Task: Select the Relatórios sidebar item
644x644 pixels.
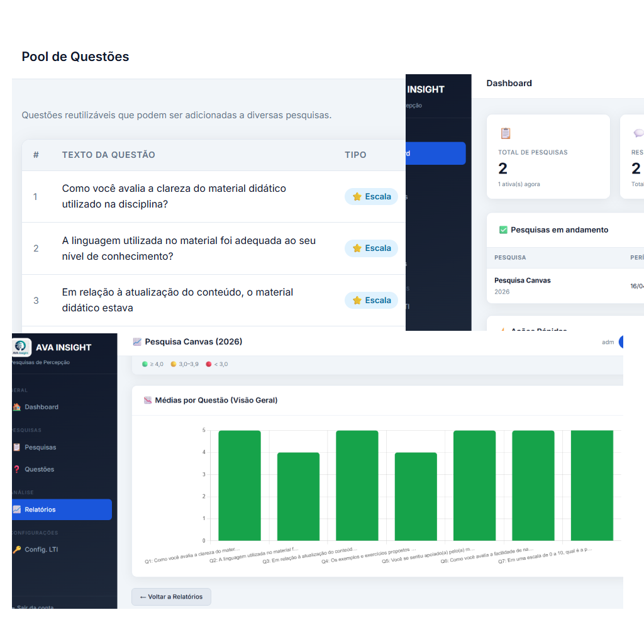Action: (62, 509)
